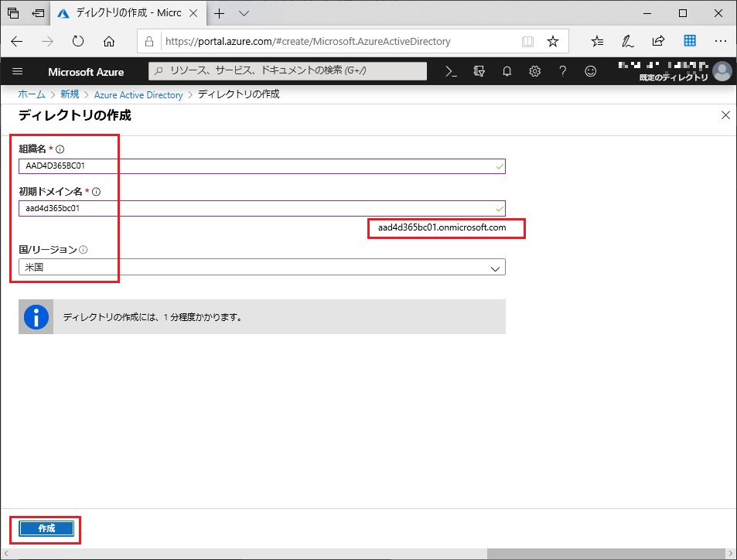Refresh the Azure portal page
The height and width of the screenshot is (560, 737).
tap(78, 41)
